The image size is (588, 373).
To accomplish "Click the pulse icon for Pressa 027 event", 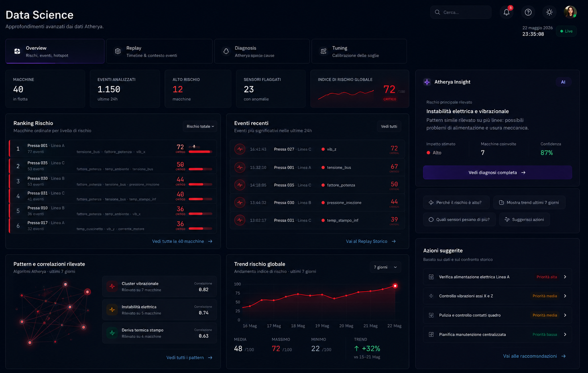I will click(x=240, y=149).
